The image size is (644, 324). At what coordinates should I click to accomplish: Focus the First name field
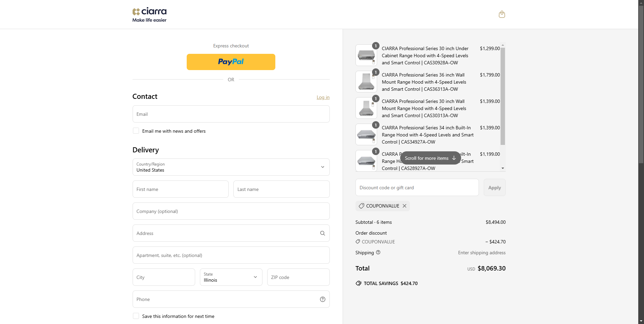coord(181,189)
